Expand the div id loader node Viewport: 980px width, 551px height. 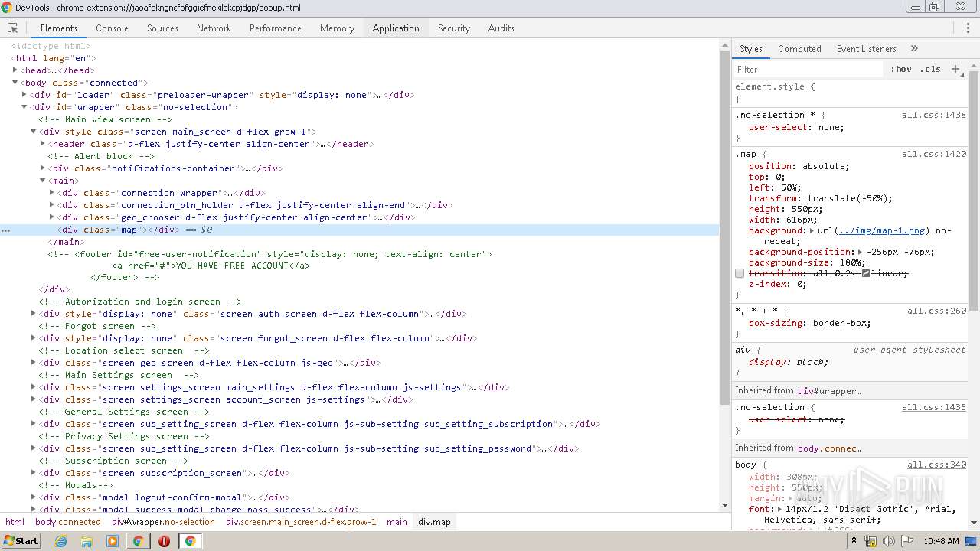pos(24,95)
